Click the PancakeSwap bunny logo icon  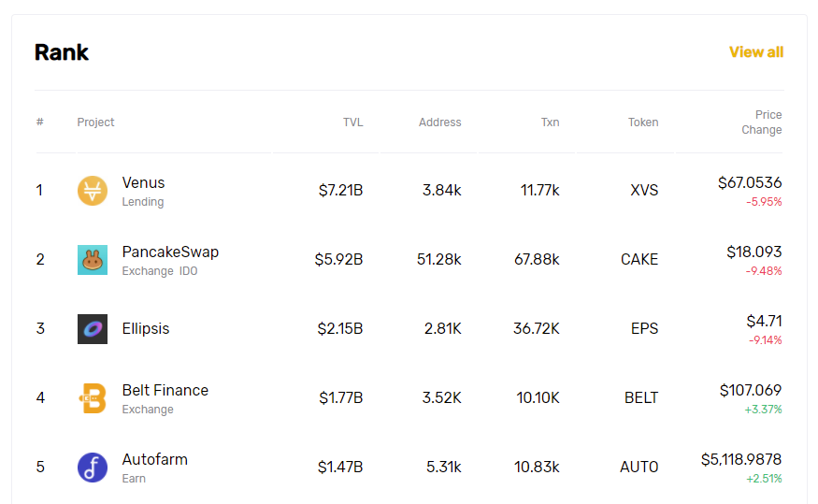[93, 260]
